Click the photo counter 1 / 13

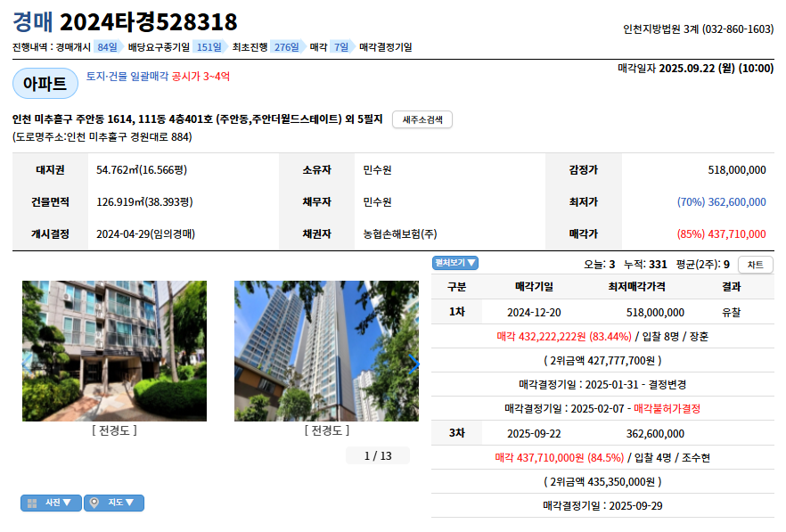pos(378,455)
